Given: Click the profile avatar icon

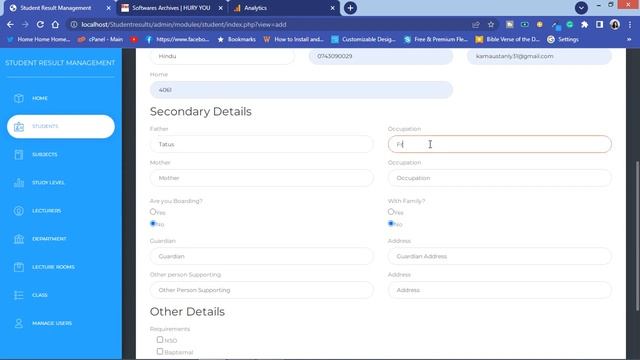Looking at the screenshot, I should tap(615, 24).
